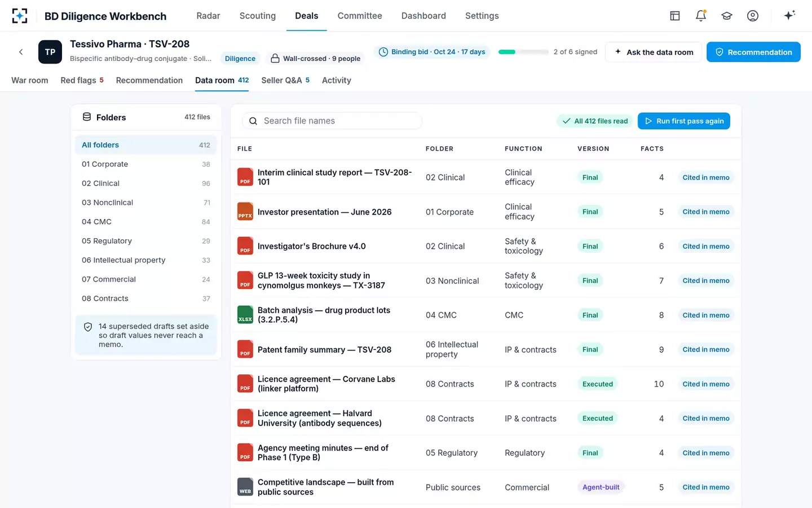
Task: Click the signed progress bar
Action: click(524, 52)
